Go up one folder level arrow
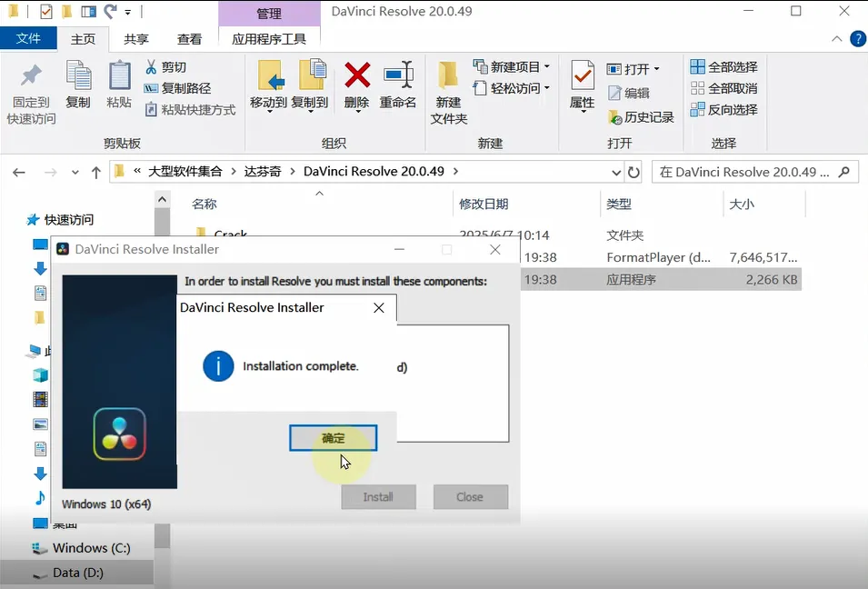This screenshot has width=868, height=589. point(96,172)
